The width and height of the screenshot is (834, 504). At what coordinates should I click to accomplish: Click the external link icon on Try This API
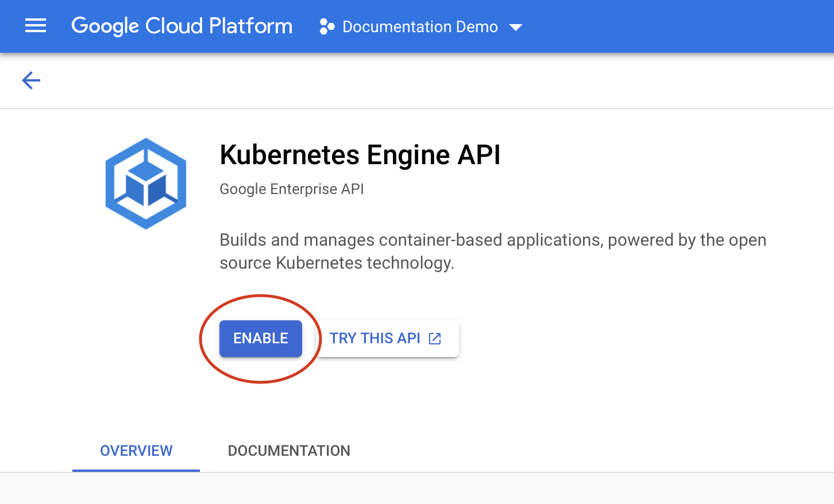pos(435,339)
